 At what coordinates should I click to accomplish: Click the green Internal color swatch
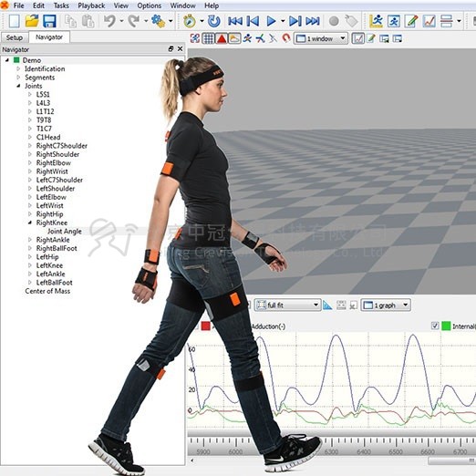point(446,326)
